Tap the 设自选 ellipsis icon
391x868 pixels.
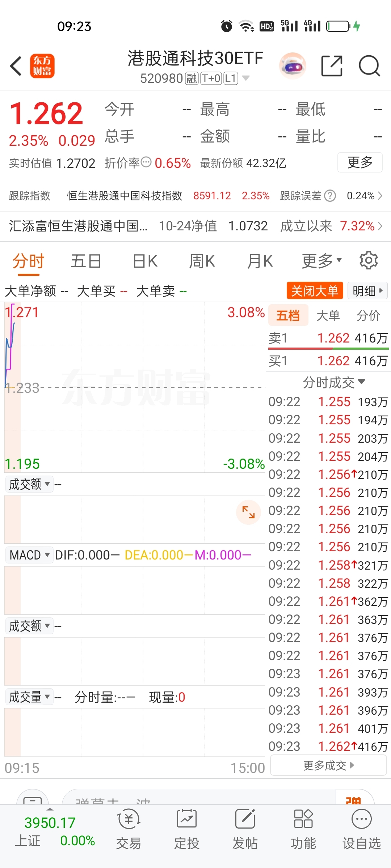point(361,819)
